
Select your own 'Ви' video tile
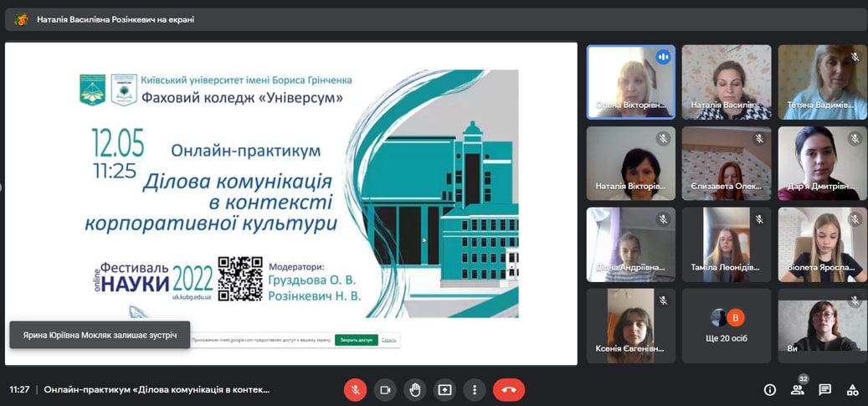pyautogui.click(x=823, y=326)
